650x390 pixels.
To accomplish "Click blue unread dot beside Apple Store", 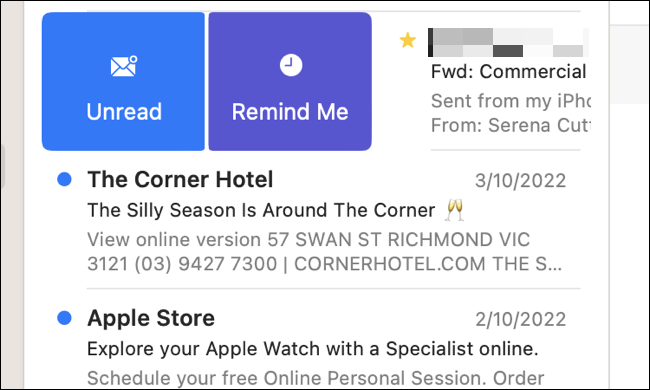I will pos(64,318).
